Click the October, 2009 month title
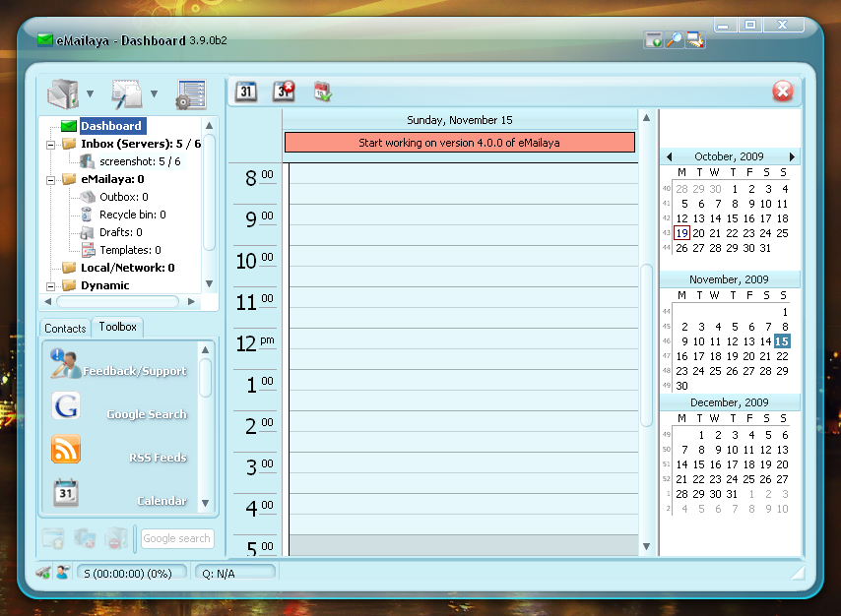Screen dimensions: 841x616 (x=729, y=156)
